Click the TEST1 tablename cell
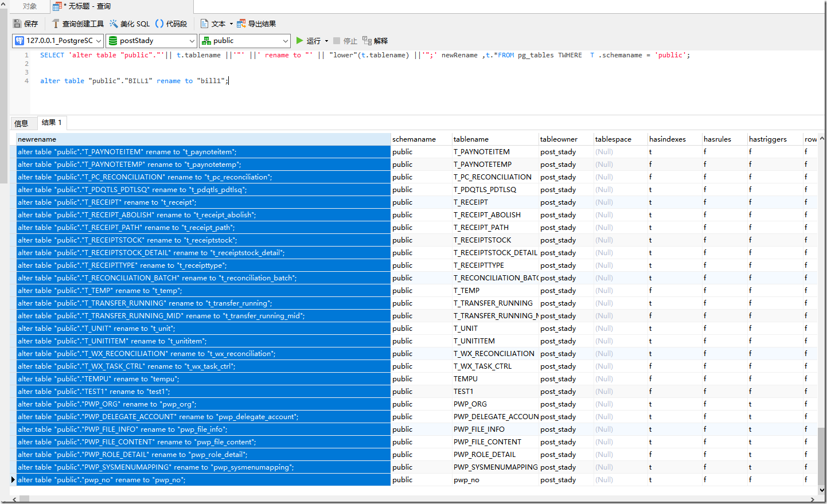 495,392
